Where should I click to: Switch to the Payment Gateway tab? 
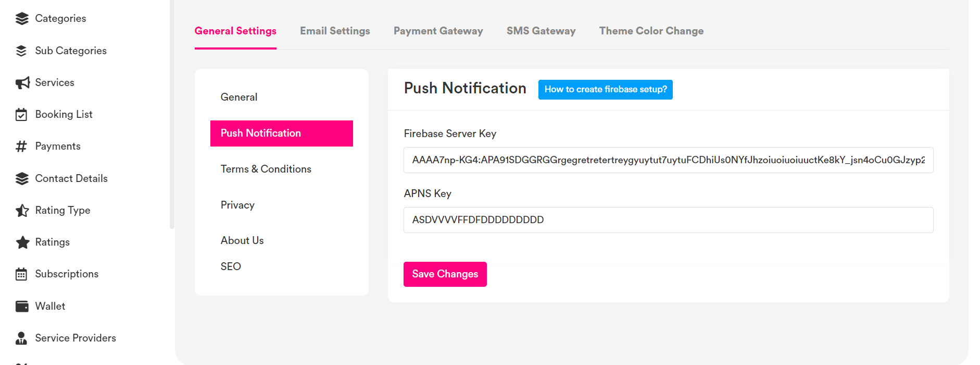pyautogui.click(x=438, y=31)
